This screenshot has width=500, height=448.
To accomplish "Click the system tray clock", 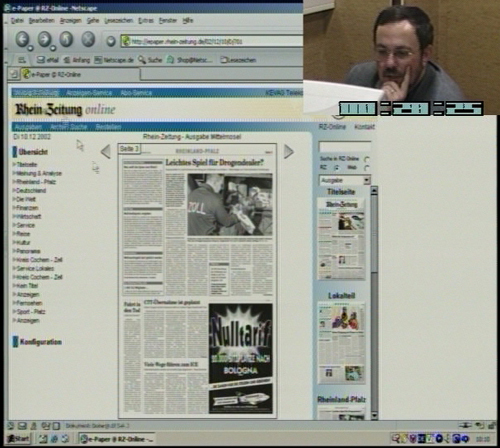I will click(482, 439).
